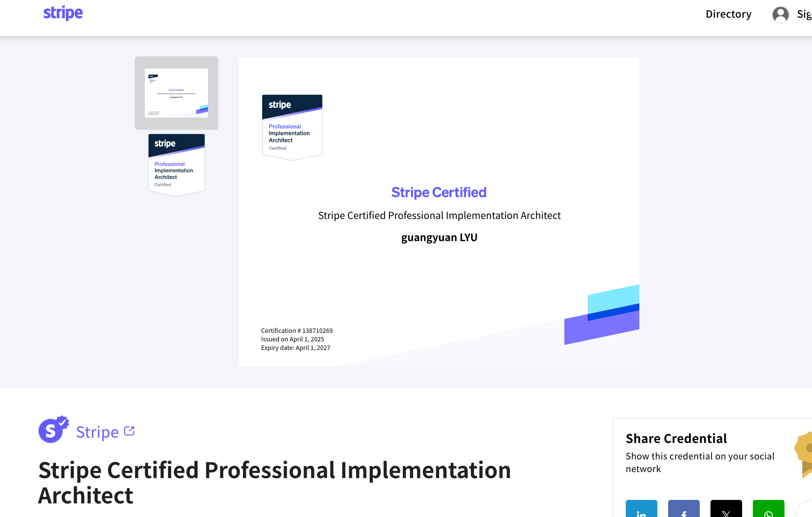The width and height of the screenshot is (812, 517).
Task: Click the Sign in link
Action: [x=804, y=14]
